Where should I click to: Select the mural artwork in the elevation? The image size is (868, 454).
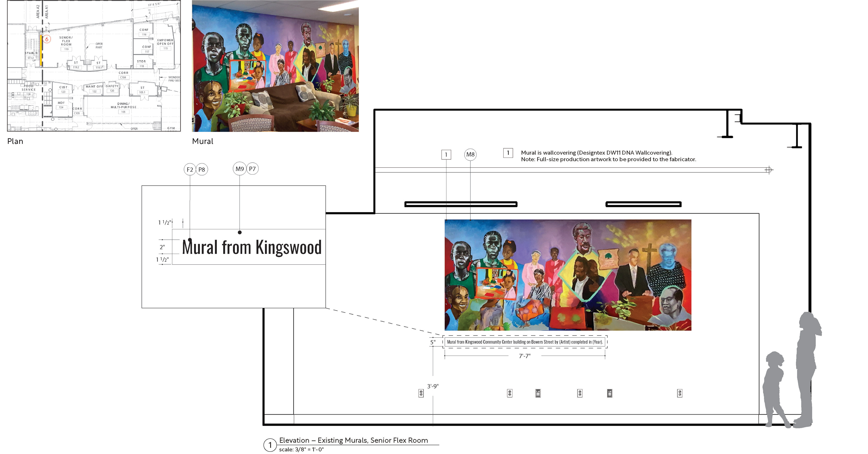[568, 275]
